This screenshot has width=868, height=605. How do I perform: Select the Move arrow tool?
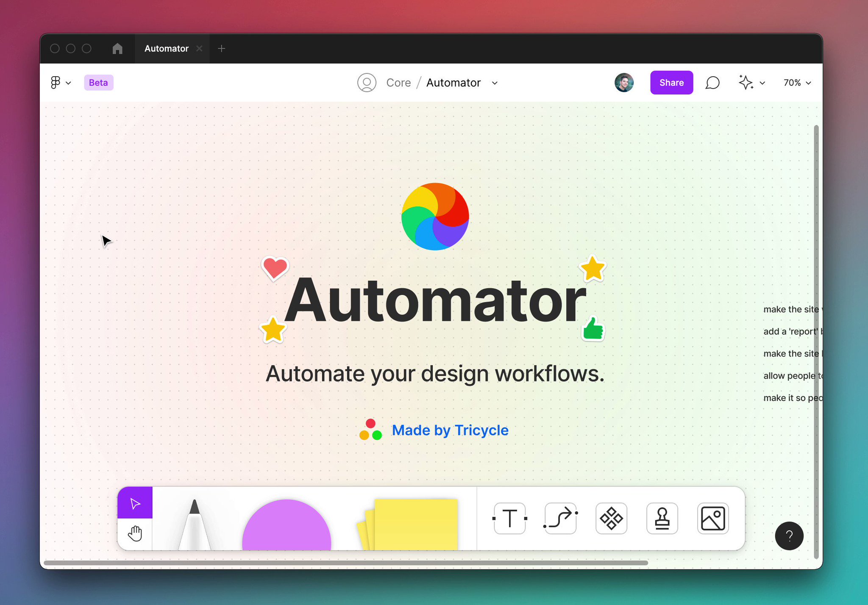pyautogui.click(x=135, y=503)
